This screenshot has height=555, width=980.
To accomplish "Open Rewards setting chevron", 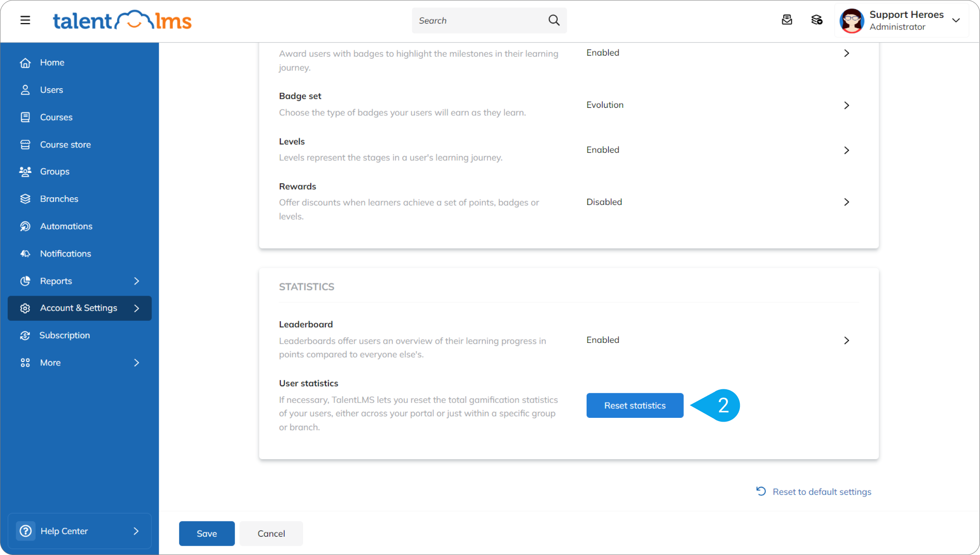I will [846, 202].
